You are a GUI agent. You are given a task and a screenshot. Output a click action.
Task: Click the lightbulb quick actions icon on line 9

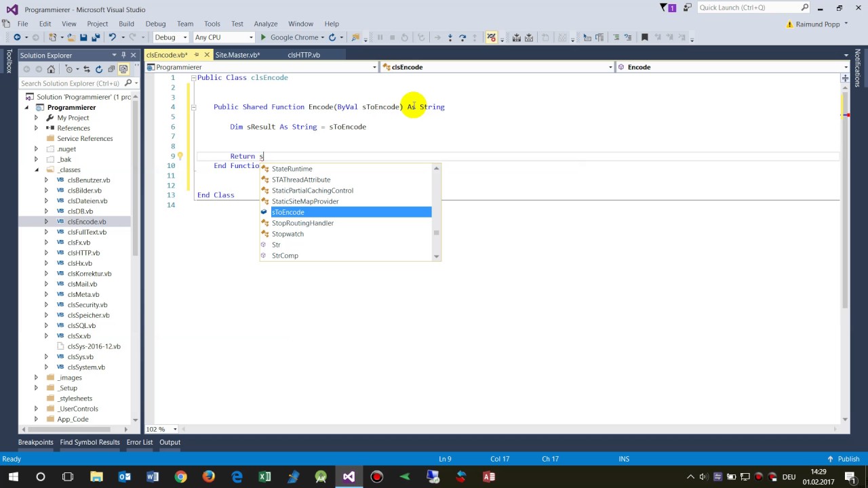tap(180, 156)
